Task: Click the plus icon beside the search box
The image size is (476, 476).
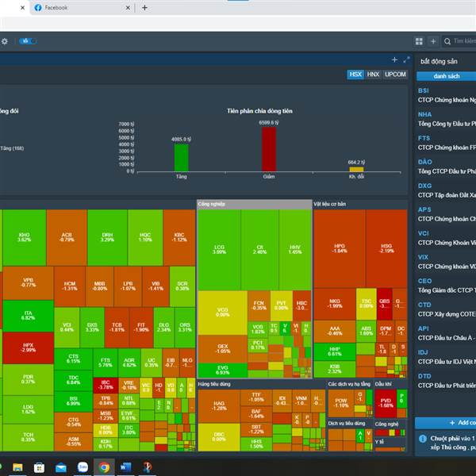Action: 433,41
